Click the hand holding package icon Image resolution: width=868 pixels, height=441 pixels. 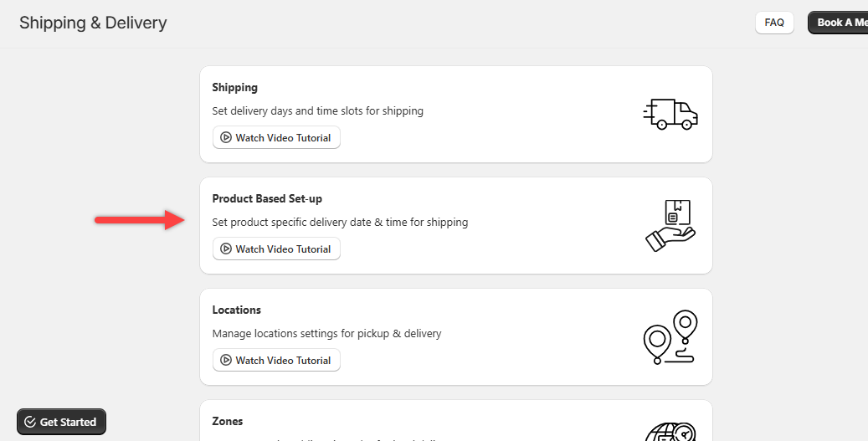pos(670,225)
